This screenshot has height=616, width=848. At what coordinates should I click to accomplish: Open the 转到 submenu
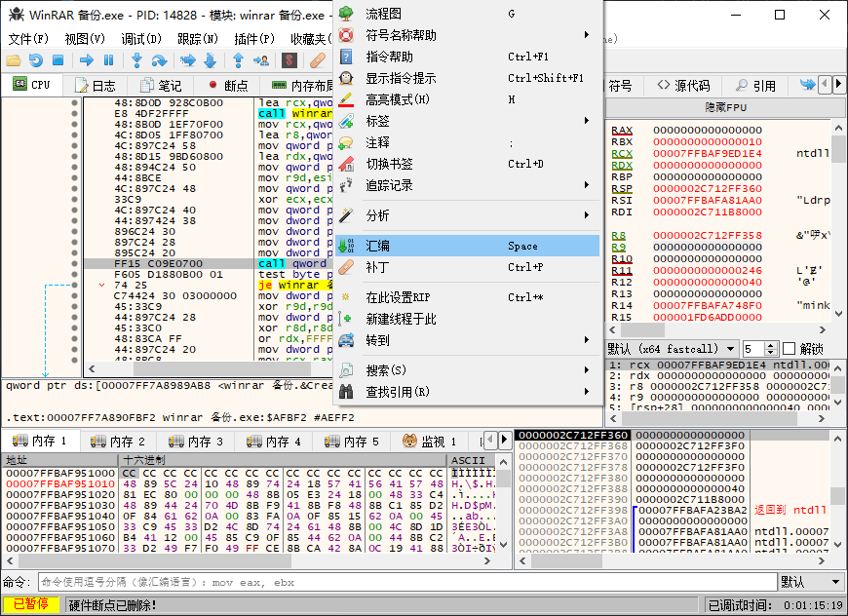tap(468, 340)
